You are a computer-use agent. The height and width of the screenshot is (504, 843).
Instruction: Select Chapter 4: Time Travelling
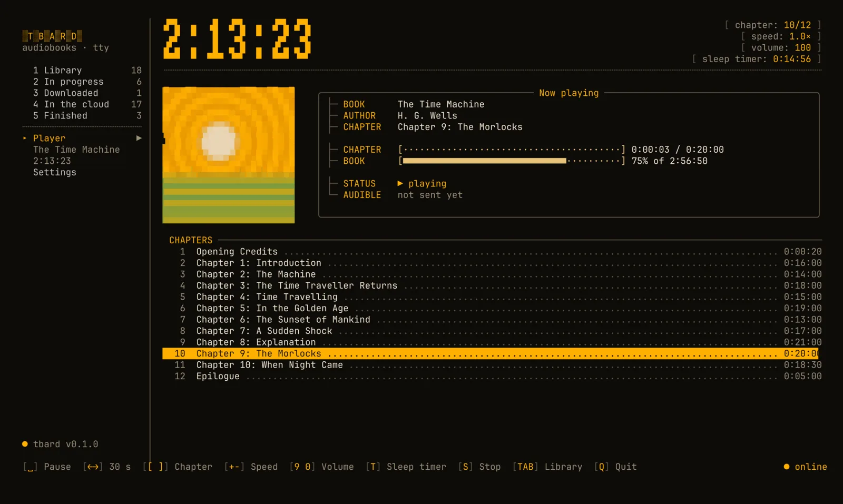pos(492,297)
